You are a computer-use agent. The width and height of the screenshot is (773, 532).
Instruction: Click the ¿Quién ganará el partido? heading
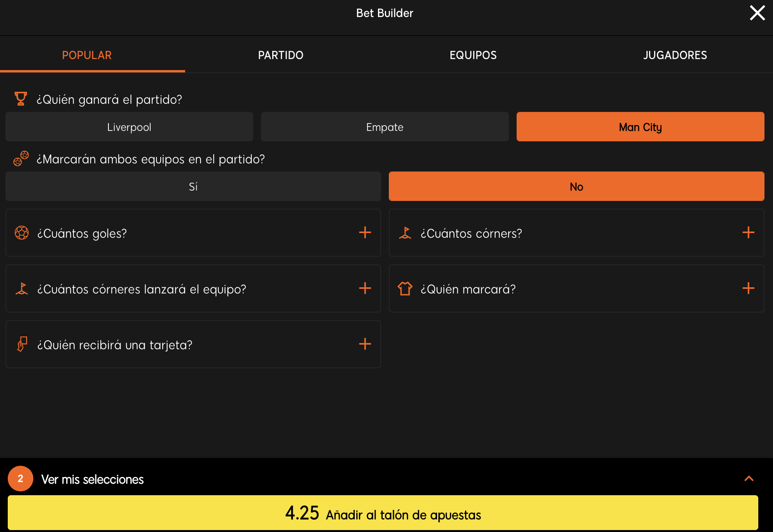[x=109, y=100]
